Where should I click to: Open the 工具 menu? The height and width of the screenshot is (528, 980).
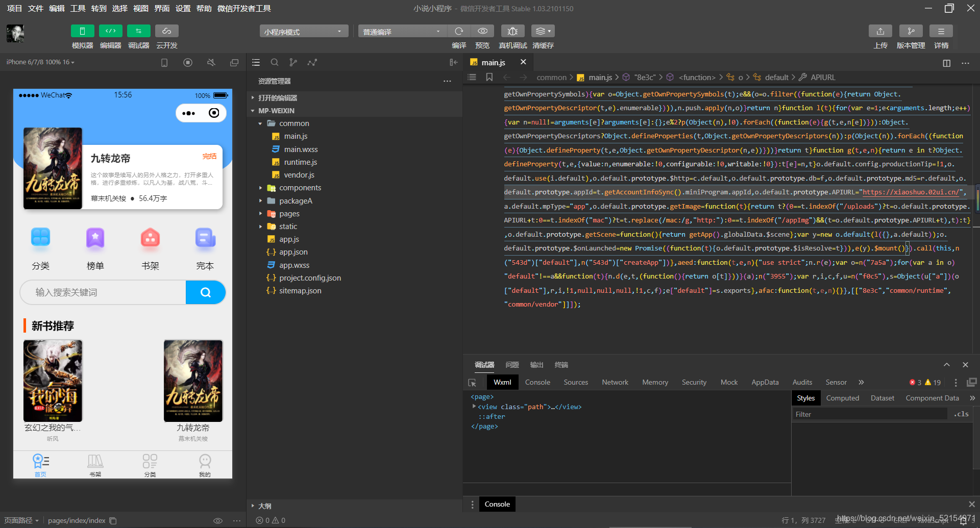[x=78, y=9]
